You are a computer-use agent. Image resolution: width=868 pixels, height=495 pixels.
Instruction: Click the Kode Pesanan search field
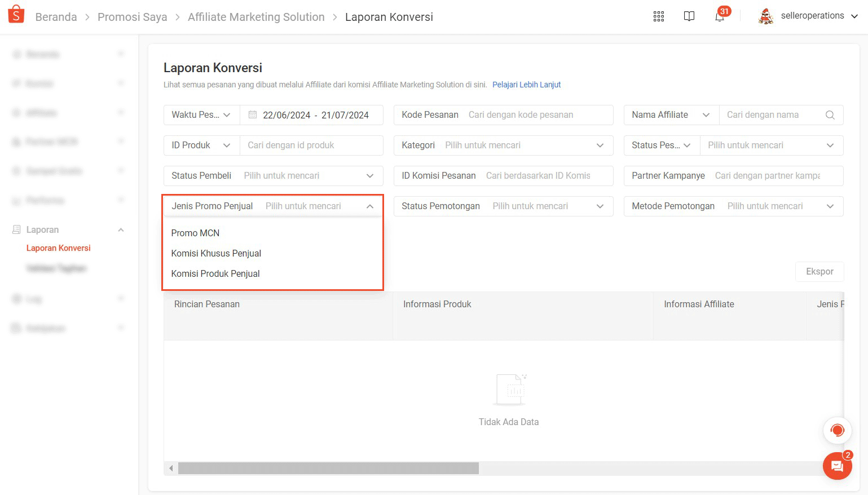[x=536, y=115]
